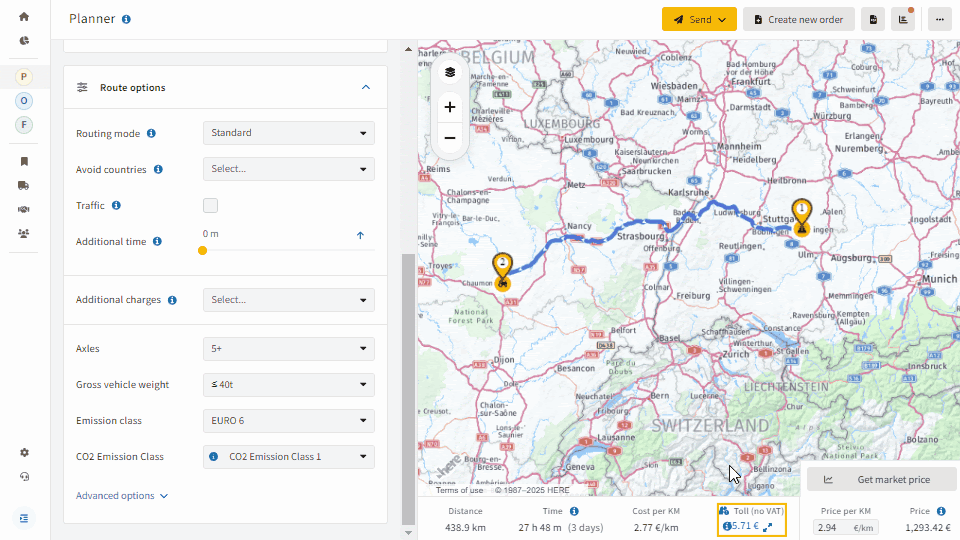The width and height of the screenshot is (960, 540).
Task: Open the Routing mode Standard dropdown
Action: (289, 133)
